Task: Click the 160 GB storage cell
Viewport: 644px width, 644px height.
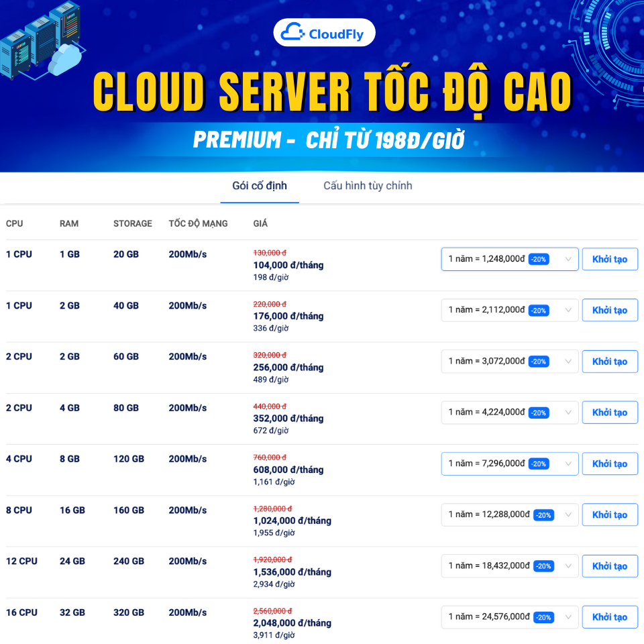Action: pyautogui.click(x=129, y=510)
